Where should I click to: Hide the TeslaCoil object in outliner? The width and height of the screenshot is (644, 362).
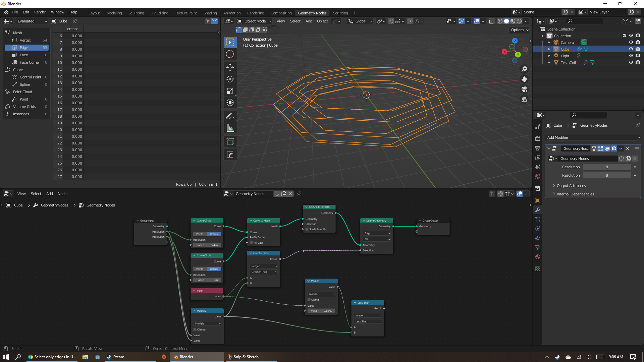[x=631, y=62]
